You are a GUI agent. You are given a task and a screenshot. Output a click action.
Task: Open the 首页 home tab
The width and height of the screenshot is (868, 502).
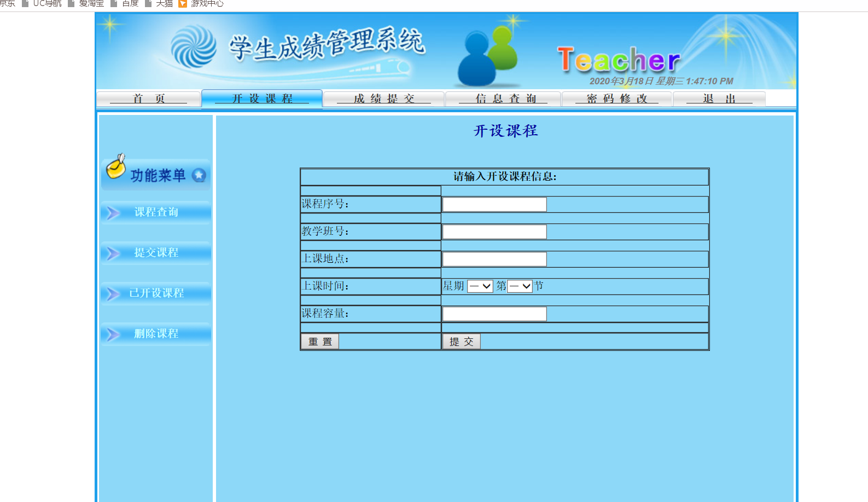click(148, 99)
